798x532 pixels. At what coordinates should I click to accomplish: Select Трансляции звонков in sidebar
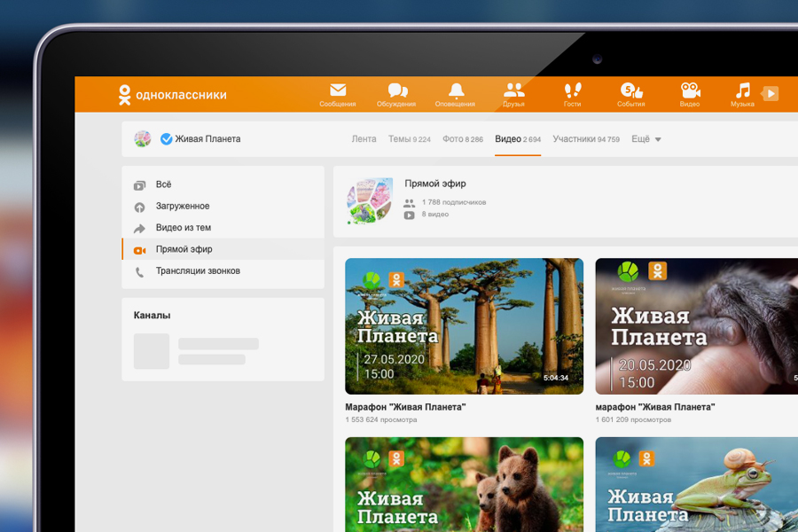tap(223, 270)
